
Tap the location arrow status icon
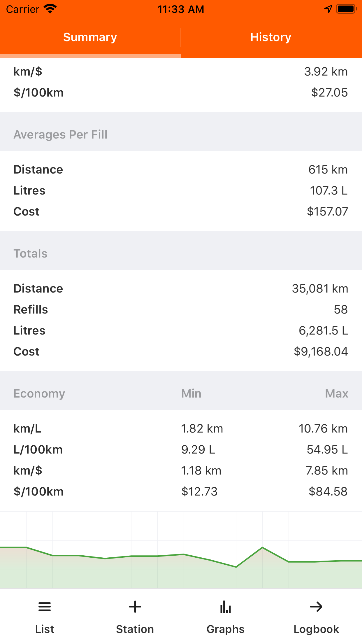tap(328, 9)
